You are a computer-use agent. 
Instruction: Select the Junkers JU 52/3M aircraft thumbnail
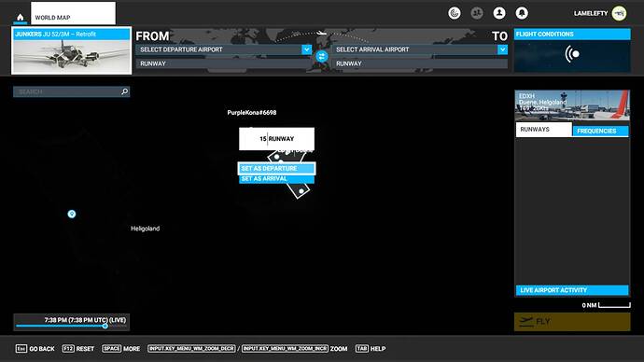click(x=72, y=51)
